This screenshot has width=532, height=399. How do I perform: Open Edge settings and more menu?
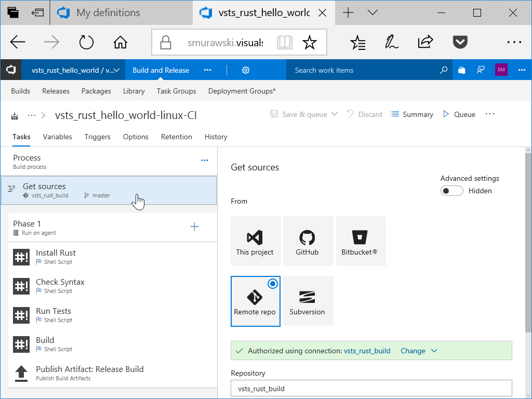(514, 42)
